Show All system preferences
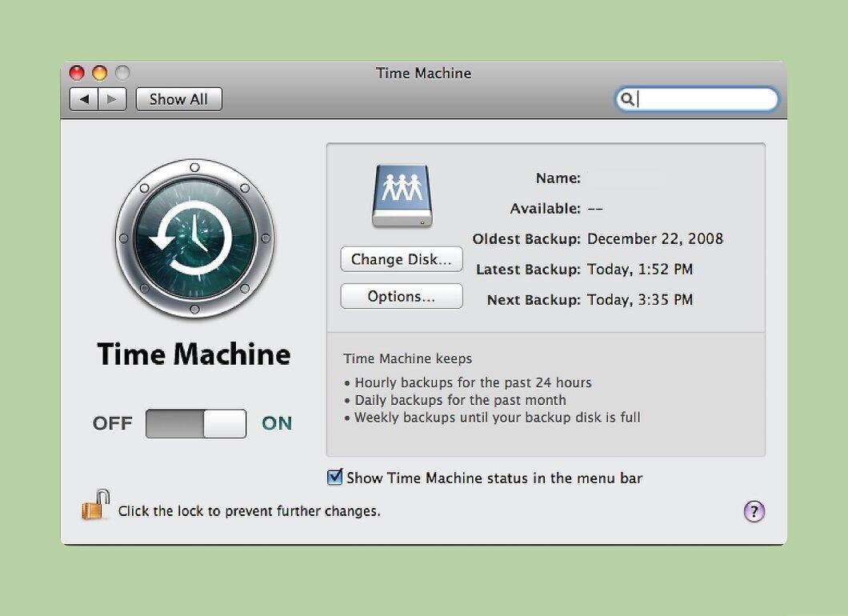This screenshot has width=848, height=616. tap(178, 99)
